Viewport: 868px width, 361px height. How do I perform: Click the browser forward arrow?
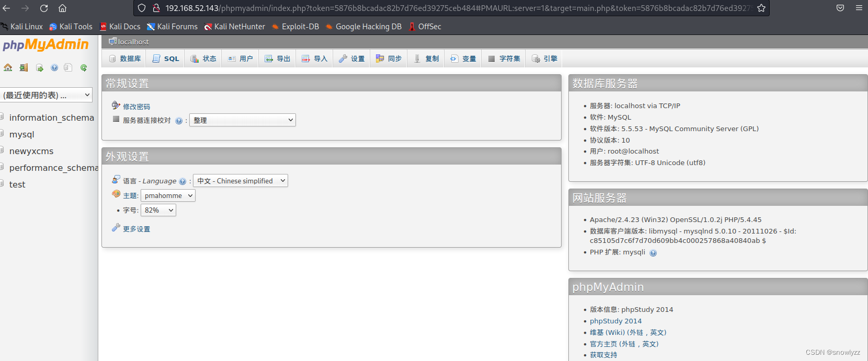point(25,8)
